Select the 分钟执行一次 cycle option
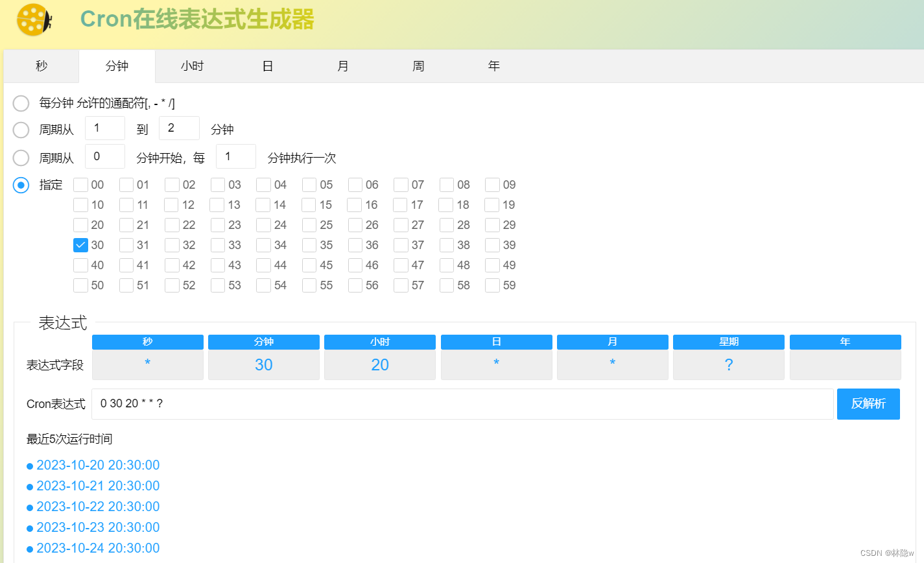 [20, 157]
